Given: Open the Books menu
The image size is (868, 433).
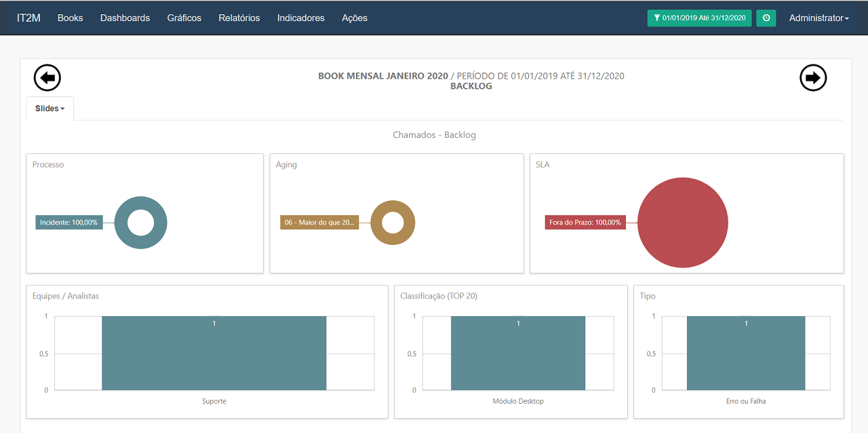Looking at the screenshot, I should click(70, 18).
